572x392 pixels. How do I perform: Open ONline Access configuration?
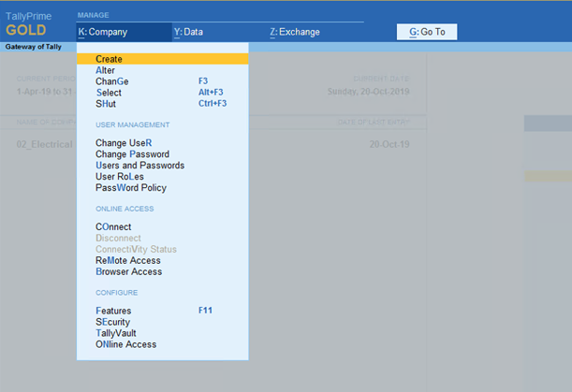(125, 344)
